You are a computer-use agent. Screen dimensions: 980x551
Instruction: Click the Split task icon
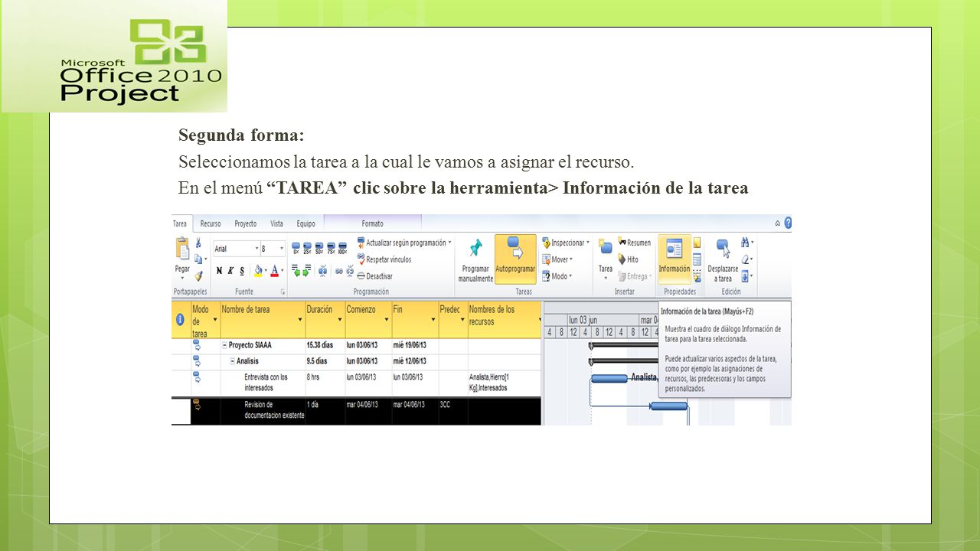tap(322, 270)
